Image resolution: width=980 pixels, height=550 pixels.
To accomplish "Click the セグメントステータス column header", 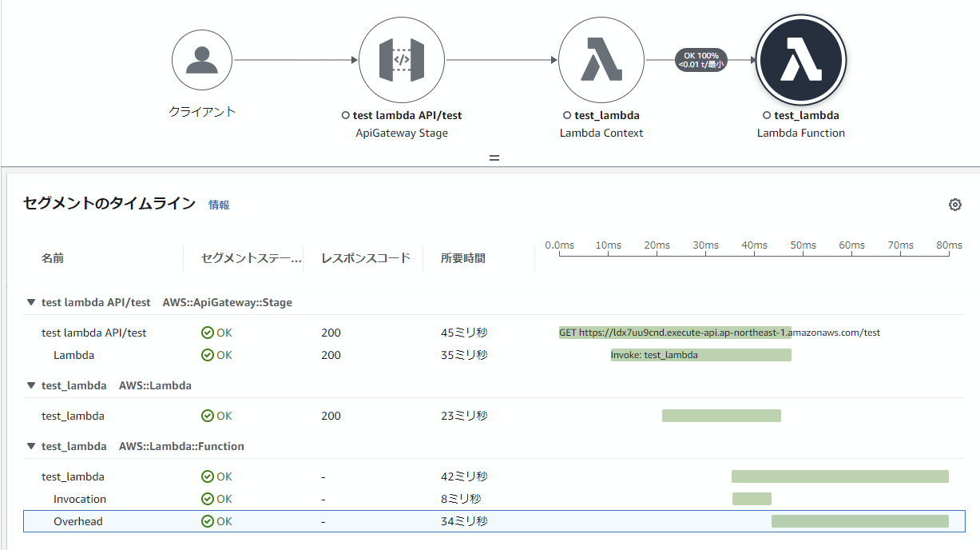I will [252, 258].
